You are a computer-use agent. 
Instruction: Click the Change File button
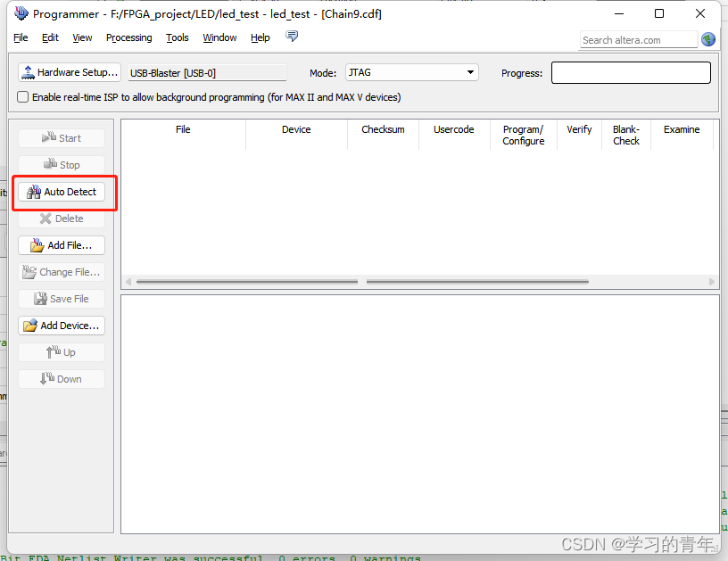(61, 272)
